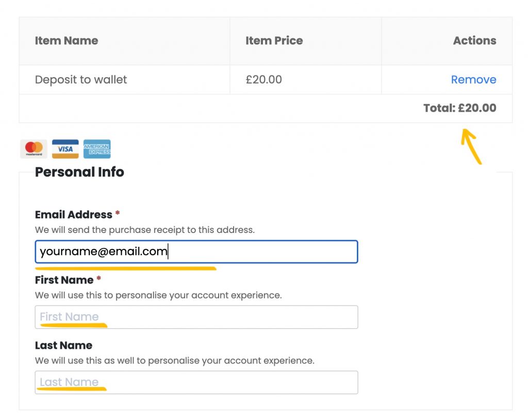
Task: Click the red asterisk beside Email Address
Action: click(118, 213)
